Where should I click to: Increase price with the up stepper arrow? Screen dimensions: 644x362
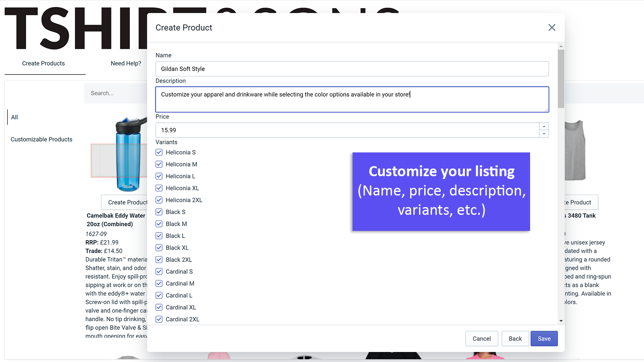pos(544,127)
